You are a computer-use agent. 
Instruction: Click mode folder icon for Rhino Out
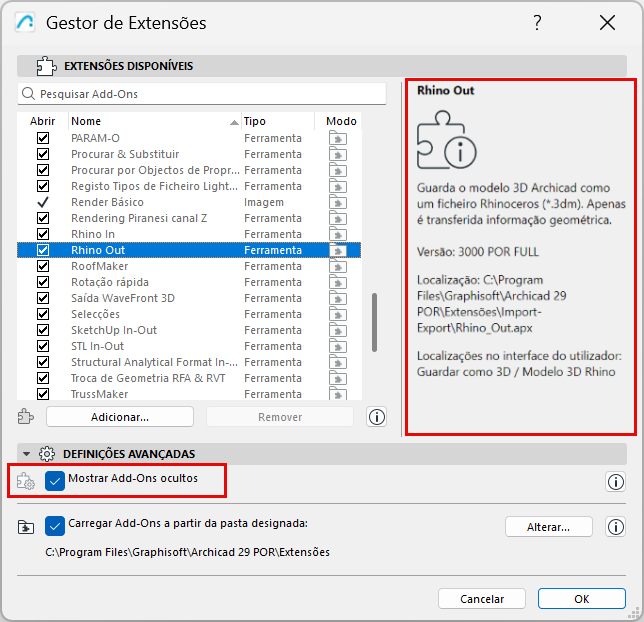pyautogui.click(x=338, y=251)
